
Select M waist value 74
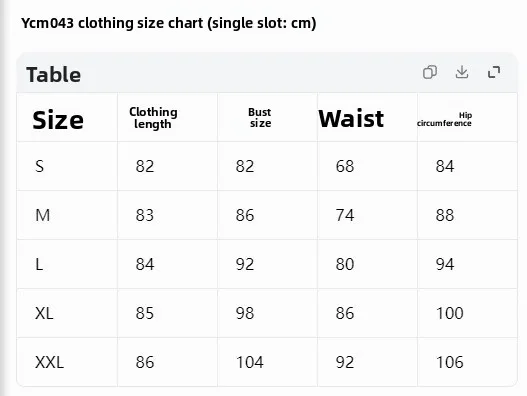click(345, 215)
